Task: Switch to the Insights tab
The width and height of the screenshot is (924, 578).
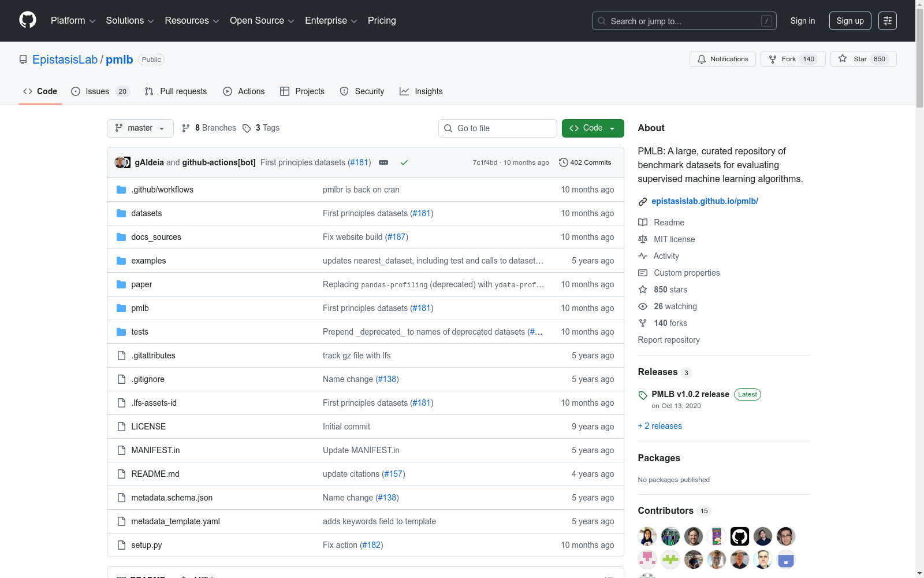Action: click(x=421, y=91)
